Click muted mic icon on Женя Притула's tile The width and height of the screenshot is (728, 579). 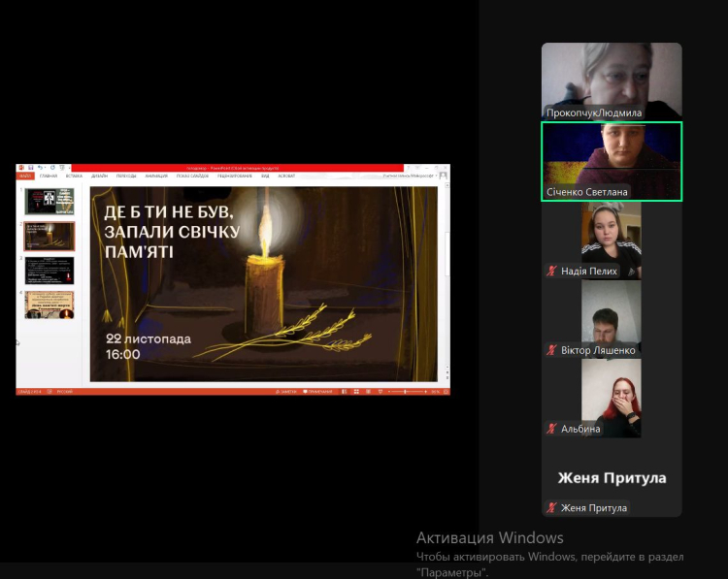click(x=551, y=507)
